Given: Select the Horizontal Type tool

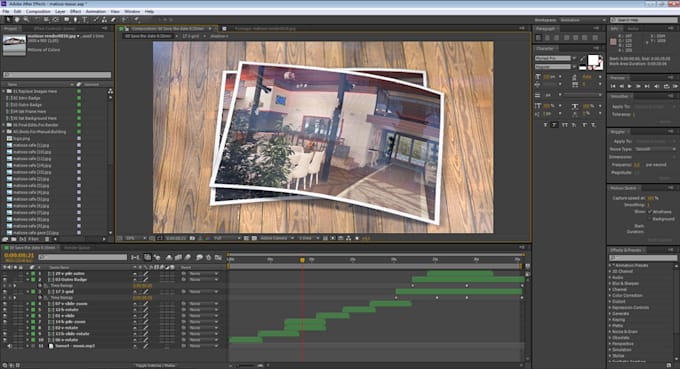Looking at the screenshot, I should point(85,20).
